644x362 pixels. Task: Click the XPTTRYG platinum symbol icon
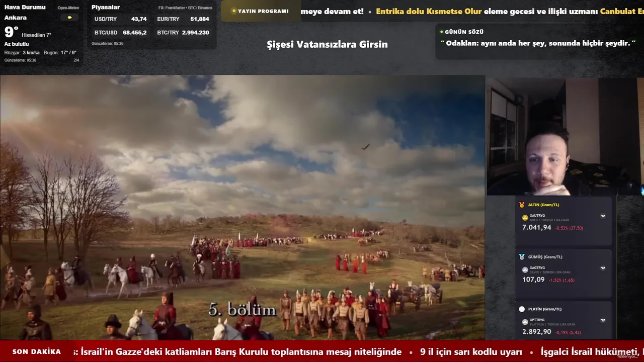(525, 322)
